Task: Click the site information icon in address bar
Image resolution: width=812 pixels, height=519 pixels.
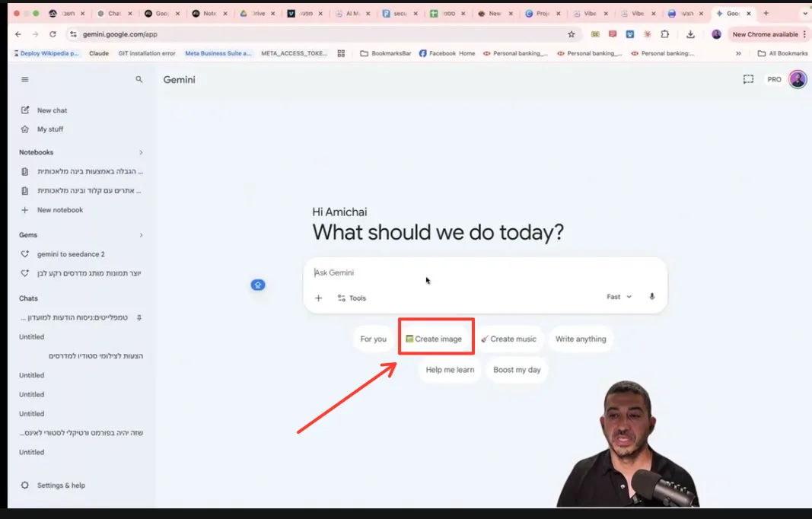Action: coord(73,34)
